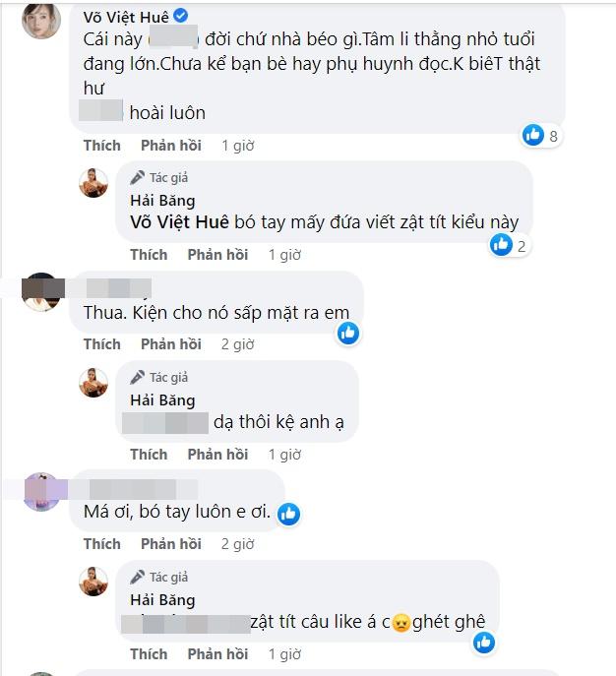Screen dimensions: 616x676
Task: Click like reaction on 'zật tít câu like' reply
Action: (484, 643)
